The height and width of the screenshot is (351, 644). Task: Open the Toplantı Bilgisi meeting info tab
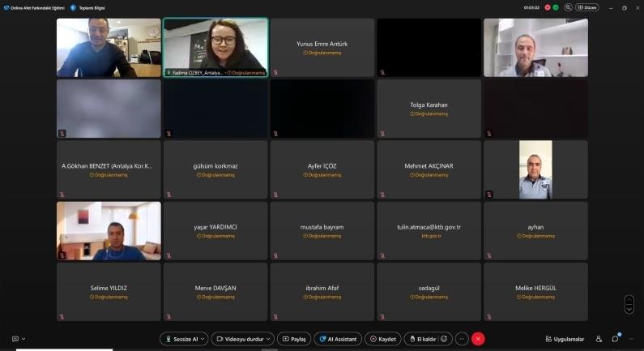point(92,7)
